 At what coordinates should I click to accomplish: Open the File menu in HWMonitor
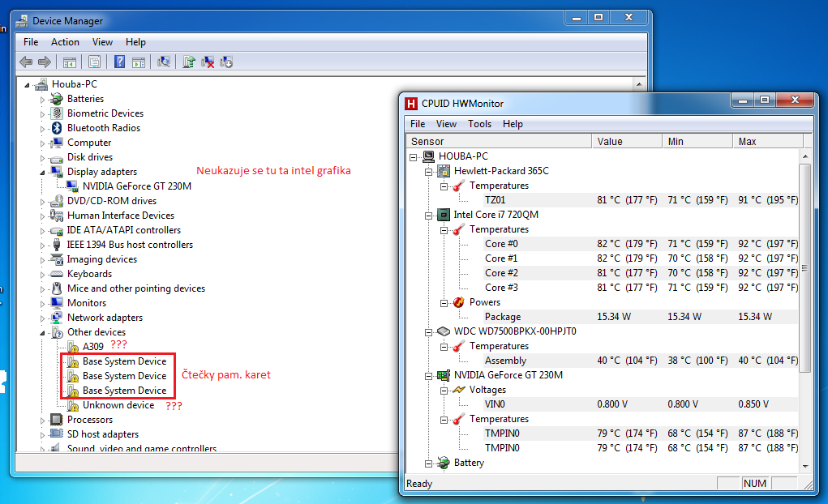[x=418, y=124]
